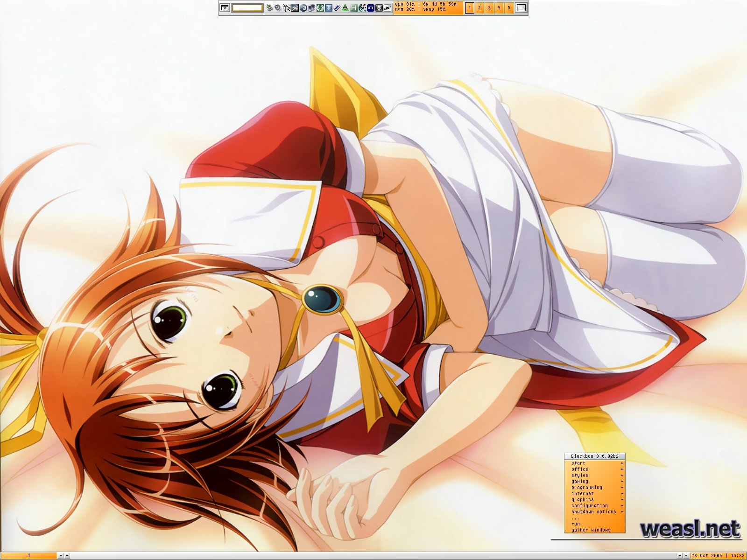747x560 pixels.
Task: Click the green circular arrows icon
Action: [320, 8]
